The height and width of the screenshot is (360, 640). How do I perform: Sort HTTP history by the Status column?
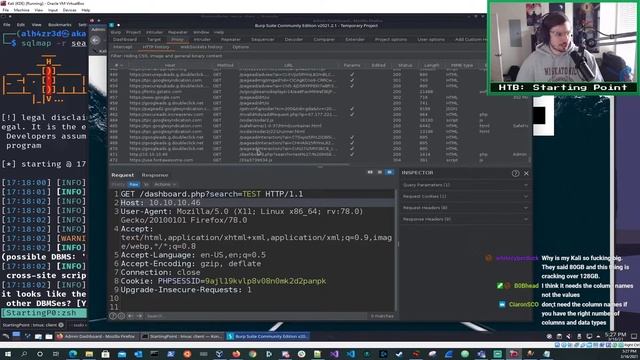[405, 65]
